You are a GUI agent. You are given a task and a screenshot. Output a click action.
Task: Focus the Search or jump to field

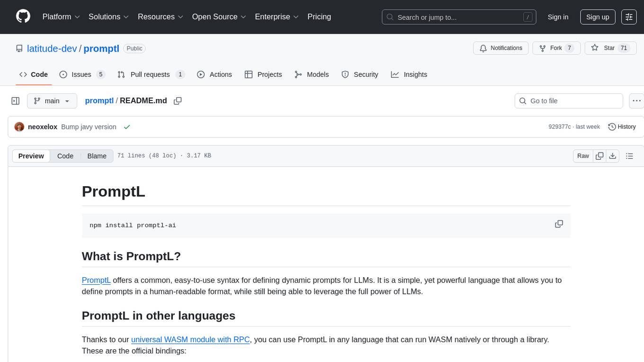click(459, 17)
